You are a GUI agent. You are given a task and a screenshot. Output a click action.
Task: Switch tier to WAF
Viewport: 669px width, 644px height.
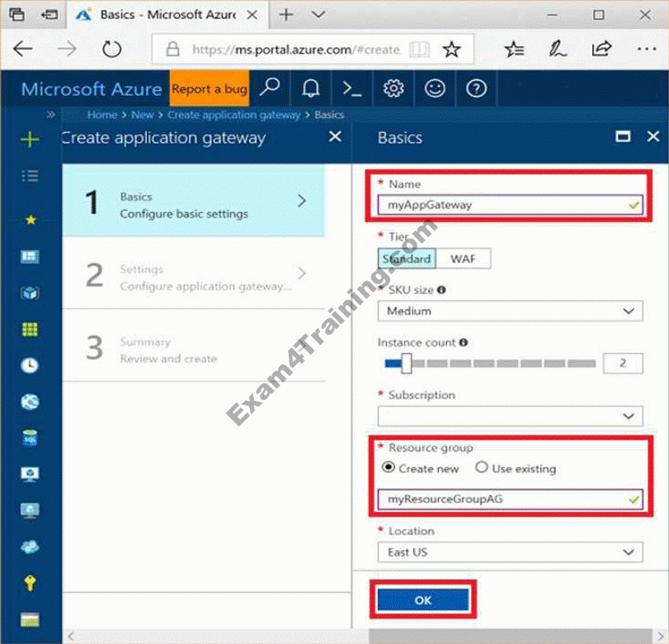coord(462,259)
